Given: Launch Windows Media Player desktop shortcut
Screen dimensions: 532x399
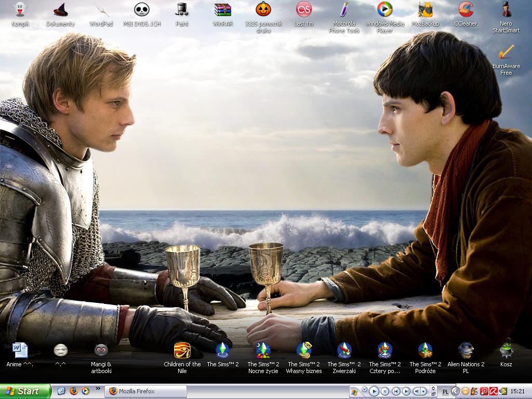Looking at the screenshot, I should tap(385, 18).
